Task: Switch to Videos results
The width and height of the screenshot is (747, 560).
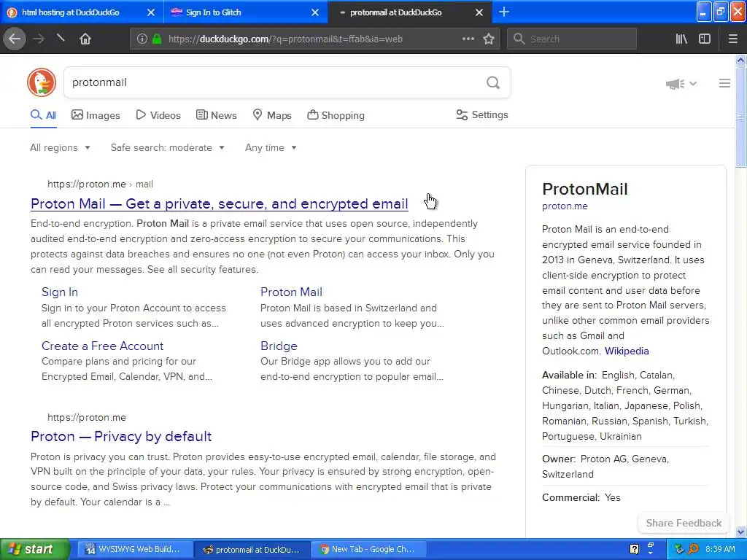Action: click(158, 115)
